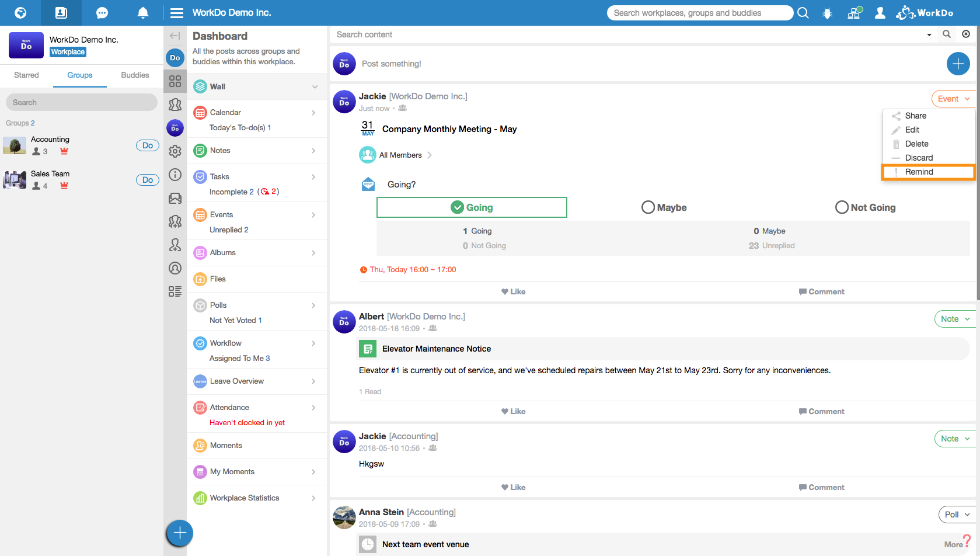This screenshot has height=556, width=980.
Task: Open the Note dropdown on Albert's post
Action: coord(955,319)
